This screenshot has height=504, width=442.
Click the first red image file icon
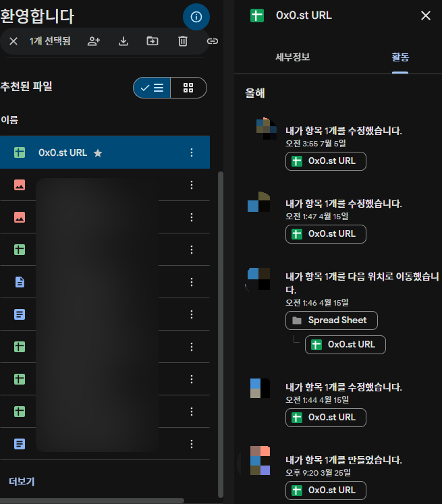20,185
